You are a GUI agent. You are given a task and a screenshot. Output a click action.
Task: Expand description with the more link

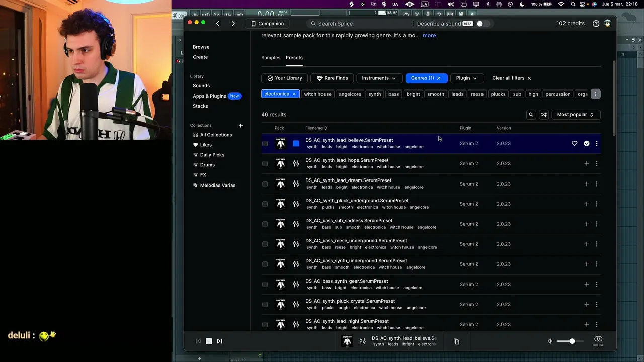coord(429,36)
